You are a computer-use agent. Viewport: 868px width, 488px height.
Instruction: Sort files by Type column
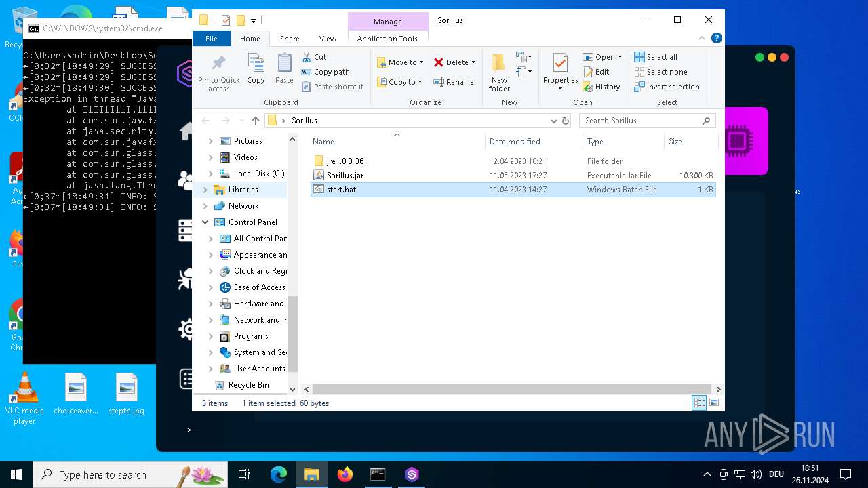[623, 142]
